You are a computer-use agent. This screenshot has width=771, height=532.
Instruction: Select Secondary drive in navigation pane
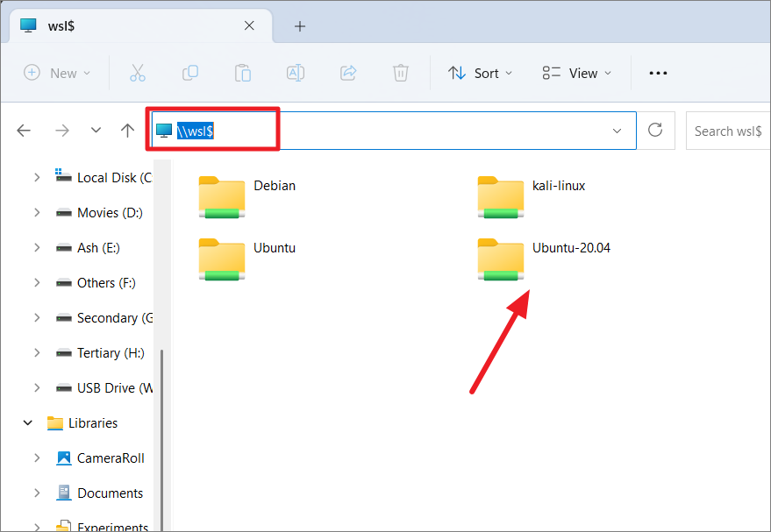pos(115,318)
